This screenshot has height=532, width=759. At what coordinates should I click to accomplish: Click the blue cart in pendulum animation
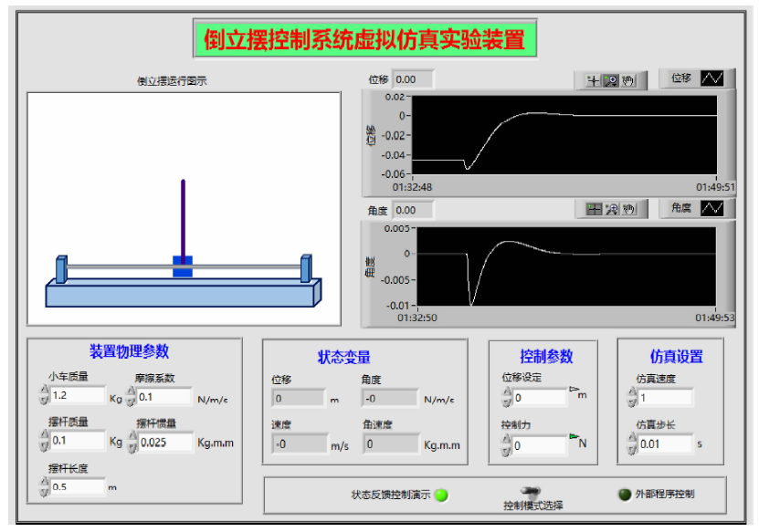point(183,266)
